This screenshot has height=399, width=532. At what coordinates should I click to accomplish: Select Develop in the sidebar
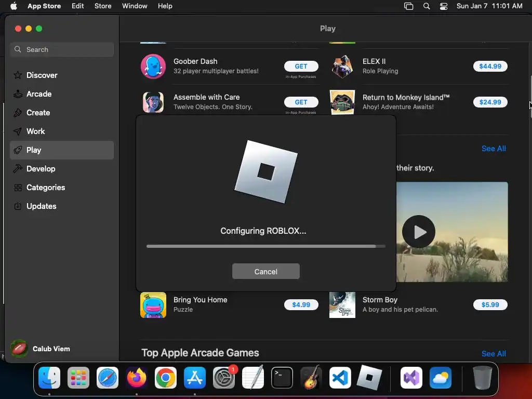coord(62,169)
